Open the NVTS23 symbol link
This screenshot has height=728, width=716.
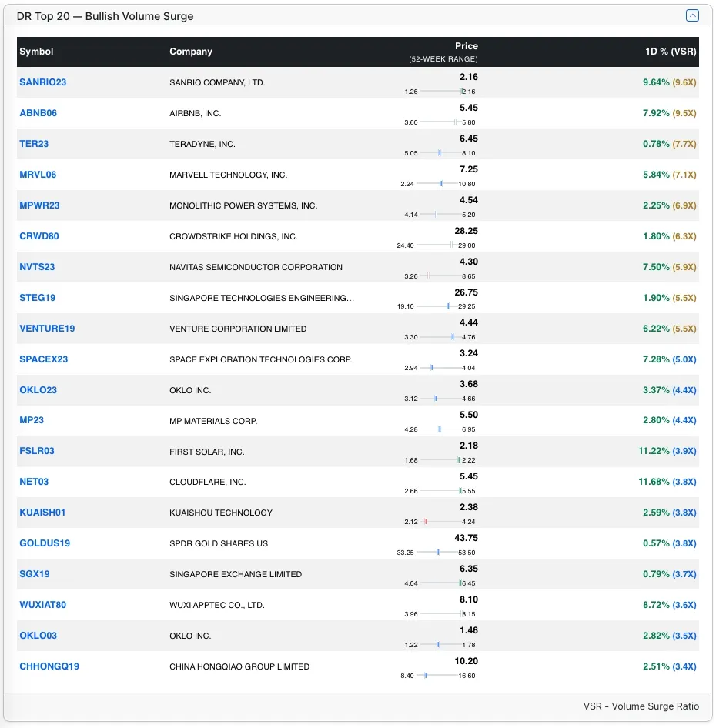(x=37, y=267)
